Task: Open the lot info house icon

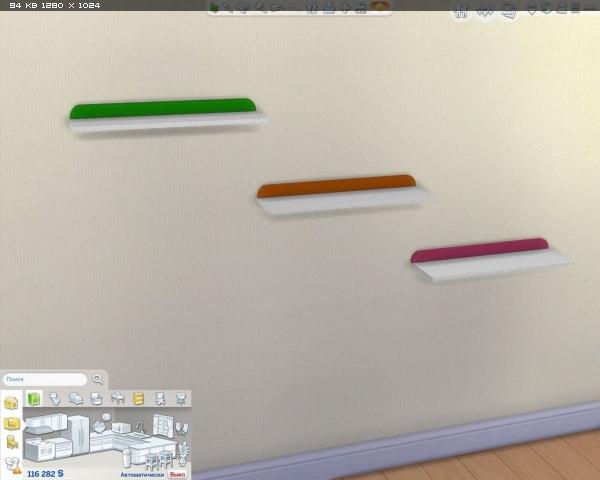Action: click(x=311, y=8)
